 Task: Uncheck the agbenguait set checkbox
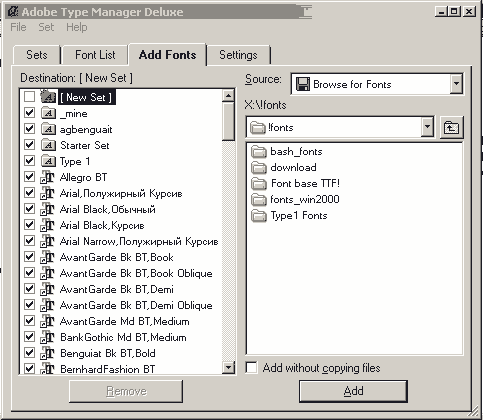[x=29, y=129]
